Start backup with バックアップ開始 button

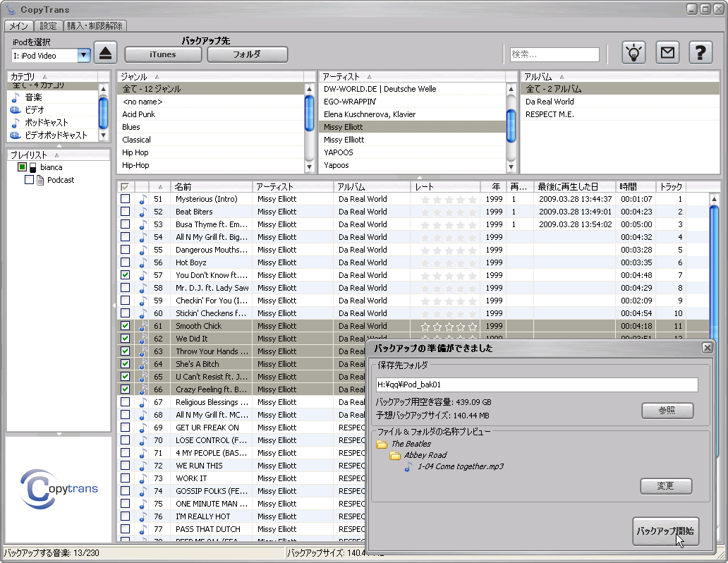665,531
